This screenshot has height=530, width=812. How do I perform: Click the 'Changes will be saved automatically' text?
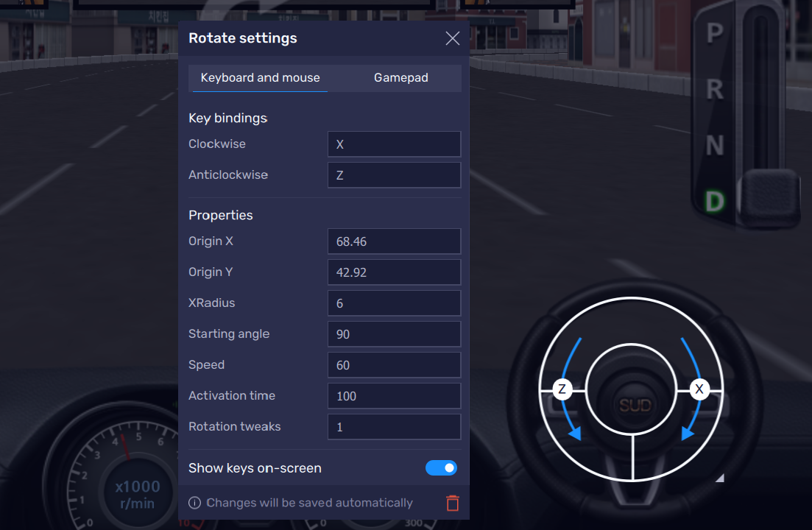[310, 503]
